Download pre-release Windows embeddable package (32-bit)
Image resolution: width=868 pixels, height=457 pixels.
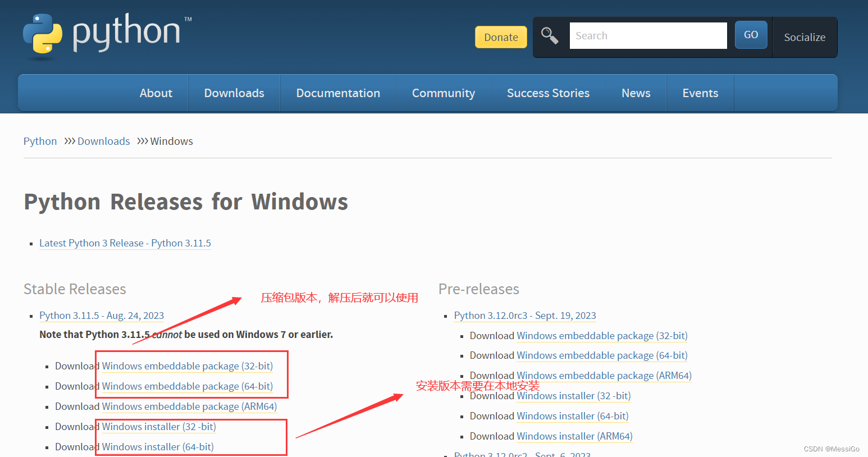pyautogui.click(x=602, y=336)
